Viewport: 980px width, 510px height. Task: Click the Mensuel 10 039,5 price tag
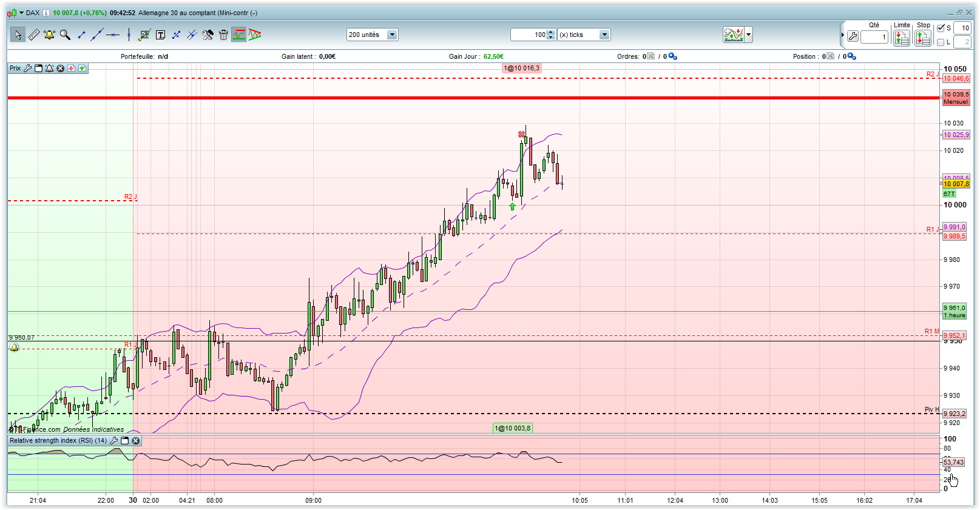point(956,98)
